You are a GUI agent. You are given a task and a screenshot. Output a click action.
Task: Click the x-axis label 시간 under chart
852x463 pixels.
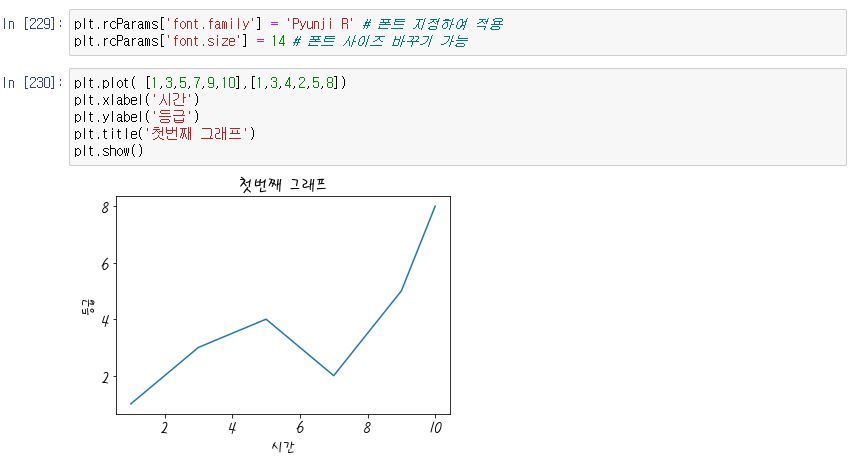pos(283,447)
